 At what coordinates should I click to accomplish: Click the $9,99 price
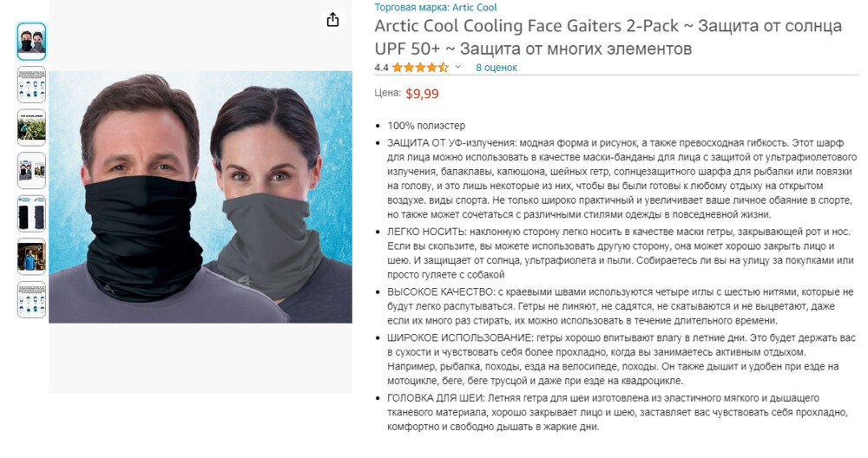tap(422, 94)
